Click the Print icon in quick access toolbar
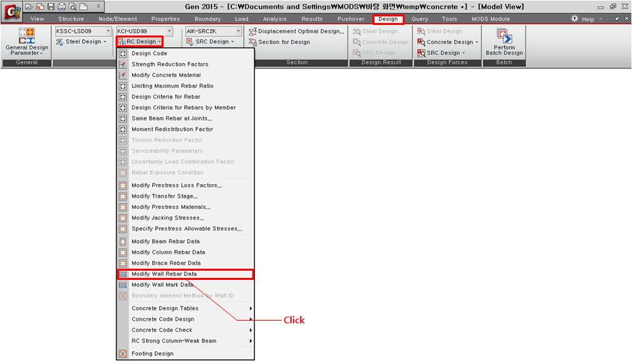The width and height of the screenshot is (632, 364). click(x=62, y=7)
